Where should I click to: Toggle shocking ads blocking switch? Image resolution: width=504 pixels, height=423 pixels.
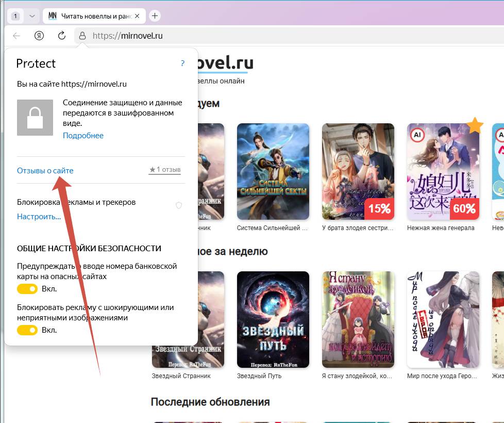coord(27,330)
